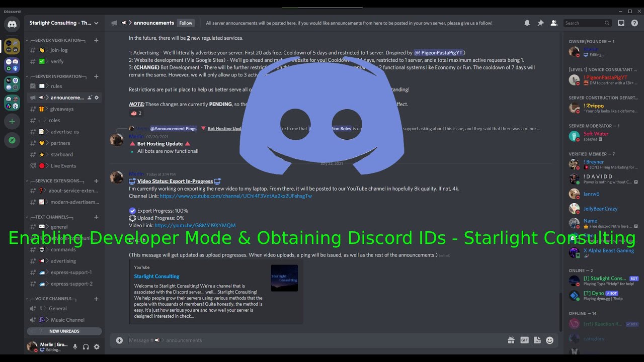This screenshot has width=644, height=362.
Task: Open the advertising channel
Action: 64,261
